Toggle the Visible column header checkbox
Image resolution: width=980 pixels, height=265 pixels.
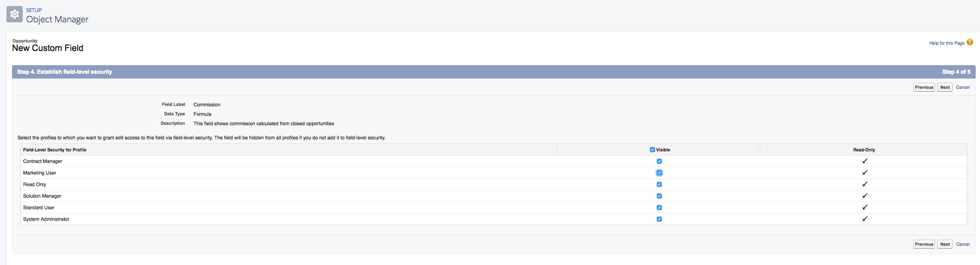click(x=652, y=150)
